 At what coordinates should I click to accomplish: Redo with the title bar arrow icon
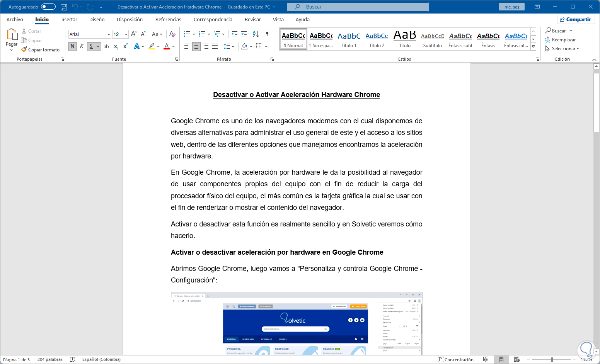click(x=90, y=7)
